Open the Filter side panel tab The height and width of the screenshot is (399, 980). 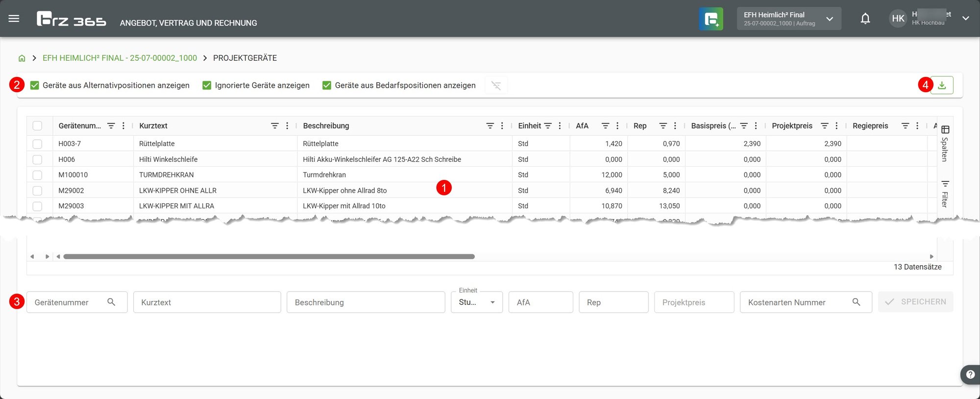click(x=945, y=194)
